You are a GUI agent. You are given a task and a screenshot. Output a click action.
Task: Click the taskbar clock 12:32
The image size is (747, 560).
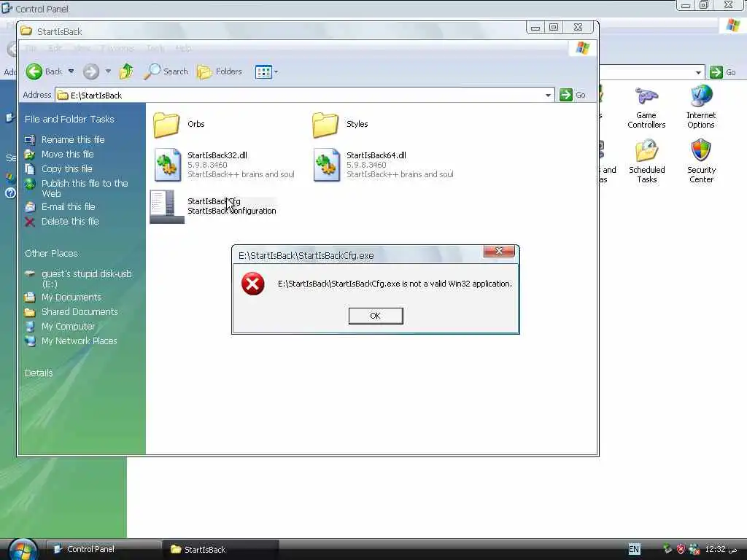coord(721,549)
